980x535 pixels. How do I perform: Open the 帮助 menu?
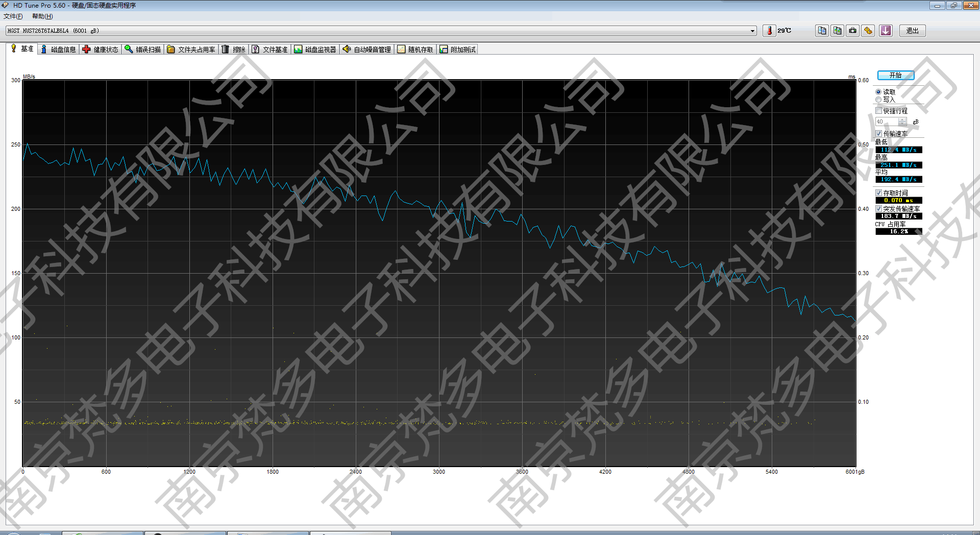pyautogui.click(x=42, y=16)
